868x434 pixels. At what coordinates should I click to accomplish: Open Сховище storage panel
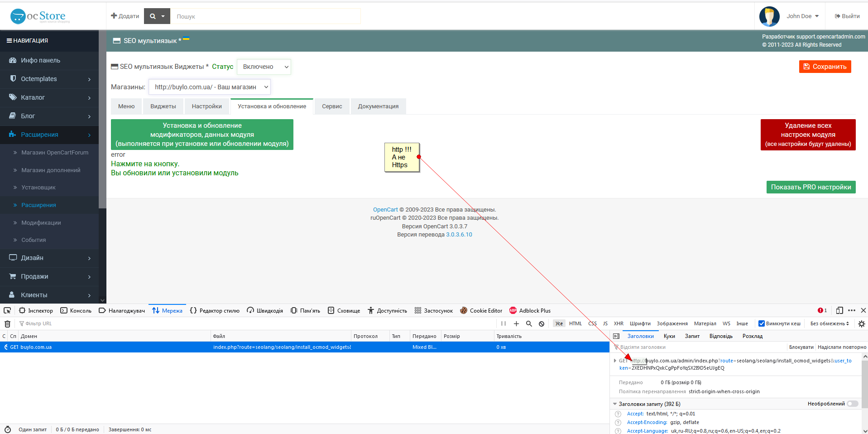pos(344,310)
